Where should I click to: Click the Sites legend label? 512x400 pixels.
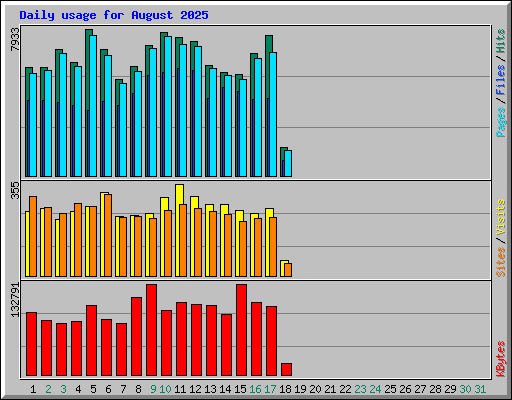500,262
